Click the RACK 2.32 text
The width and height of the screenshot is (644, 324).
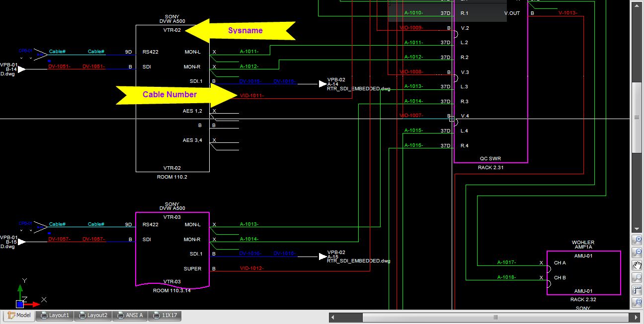(583, 300)
